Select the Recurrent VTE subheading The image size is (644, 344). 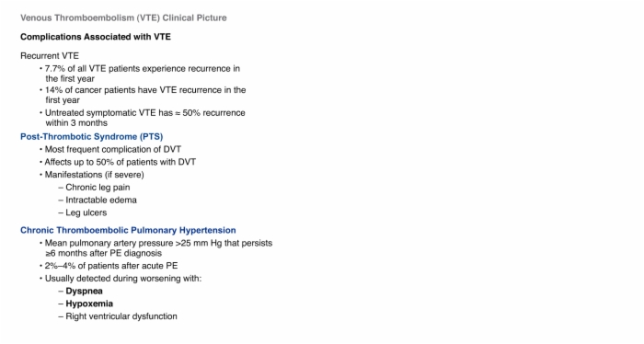coord(50,56)
